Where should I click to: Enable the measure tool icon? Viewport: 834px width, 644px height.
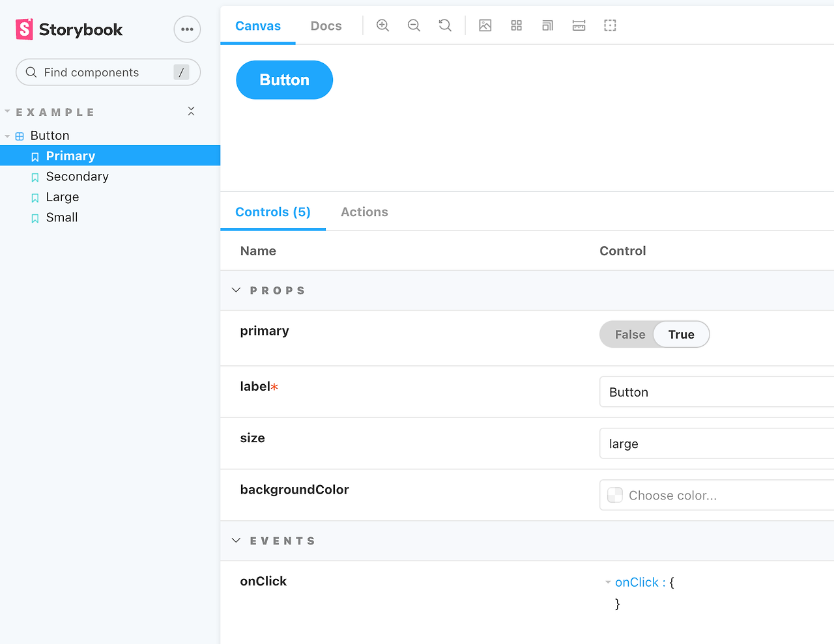point(579,25)
